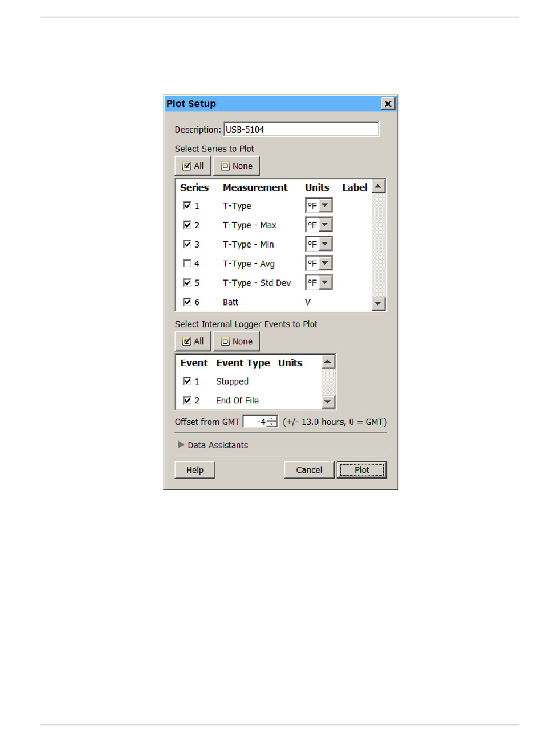Select all series with upper All button
Image resolution: width=560 pixels, height=743 pixels.
(193, 166)
